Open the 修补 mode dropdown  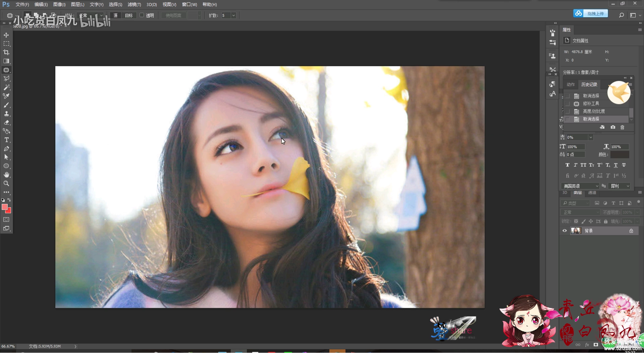tap(90, 15)
